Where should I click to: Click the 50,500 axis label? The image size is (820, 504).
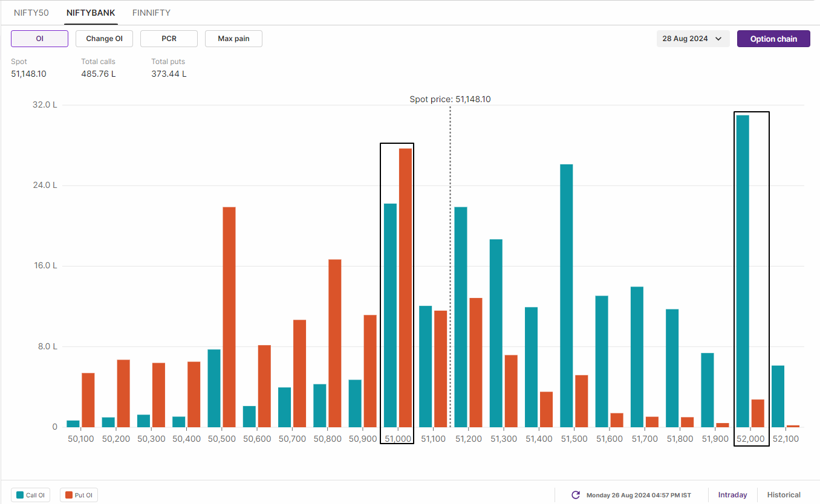(x=222, y=439)
